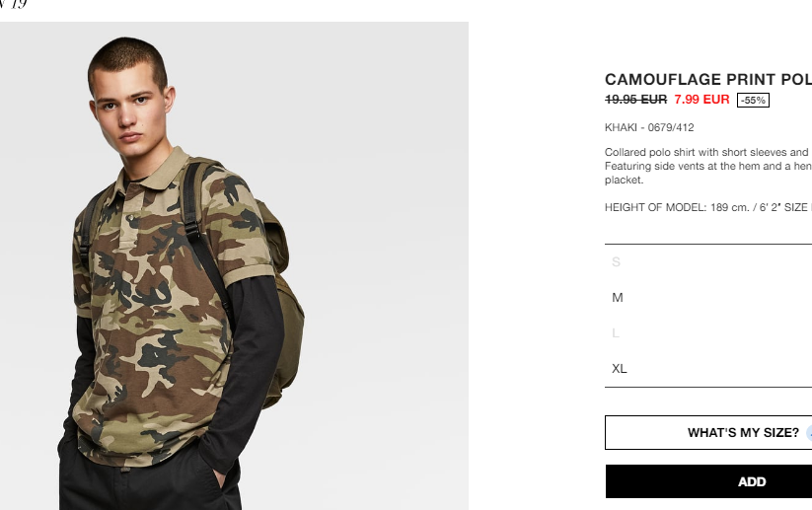
Task: Select the greyed-out size S
Action: click(708, 262)
